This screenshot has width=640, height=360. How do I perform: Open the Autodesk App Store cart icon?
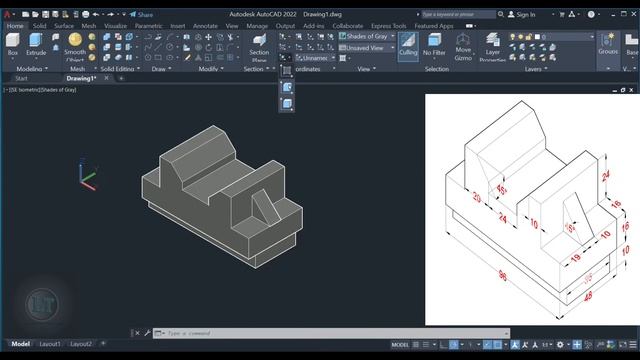coord(562,14)
